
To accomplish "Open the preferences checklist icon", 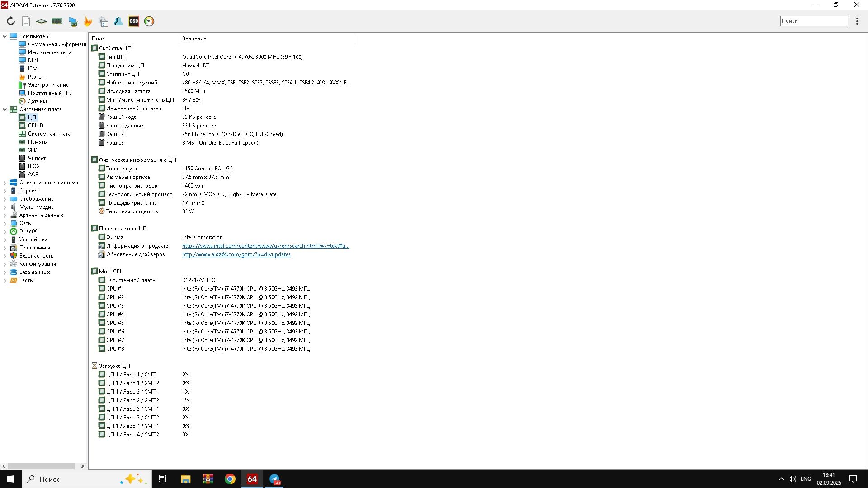I will pos(104,21).
